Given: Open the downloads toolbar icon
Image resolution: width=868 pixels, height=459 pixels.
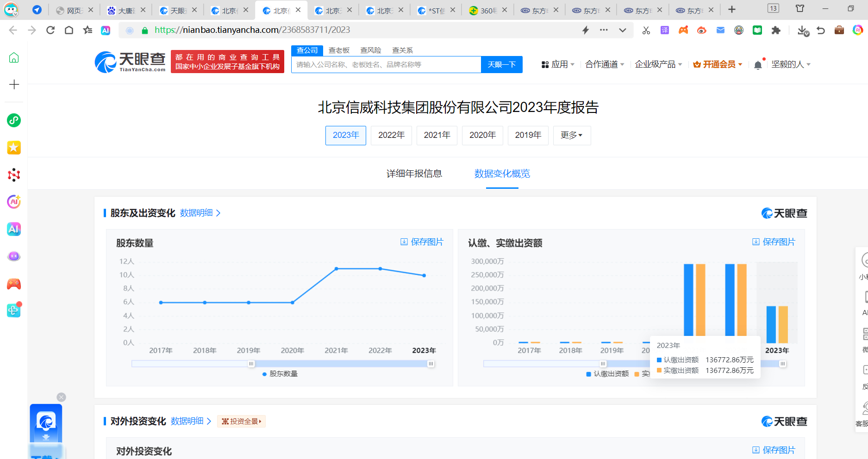Looking at the screenshot, I should (803, 31).
